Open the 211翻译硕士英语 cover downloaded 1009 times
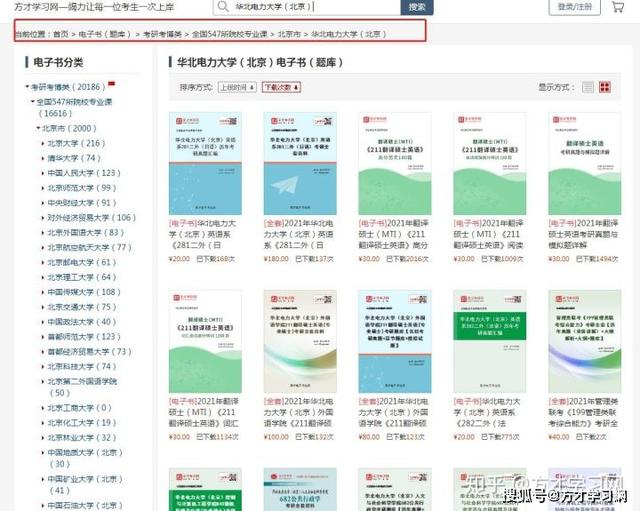Image resolution: width=640 pixels, height=511 pixels. tap(490, 163)
